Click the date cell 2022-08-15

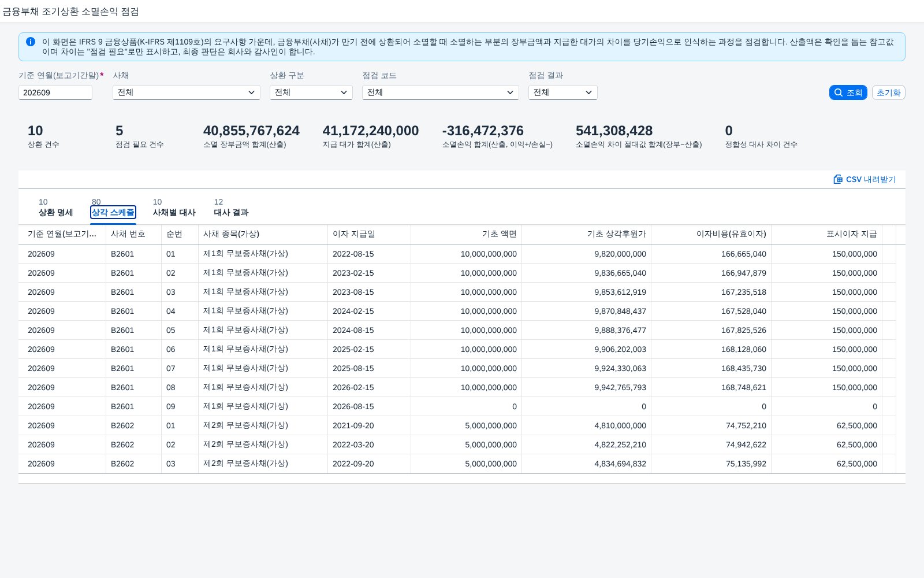click(353, 254)
